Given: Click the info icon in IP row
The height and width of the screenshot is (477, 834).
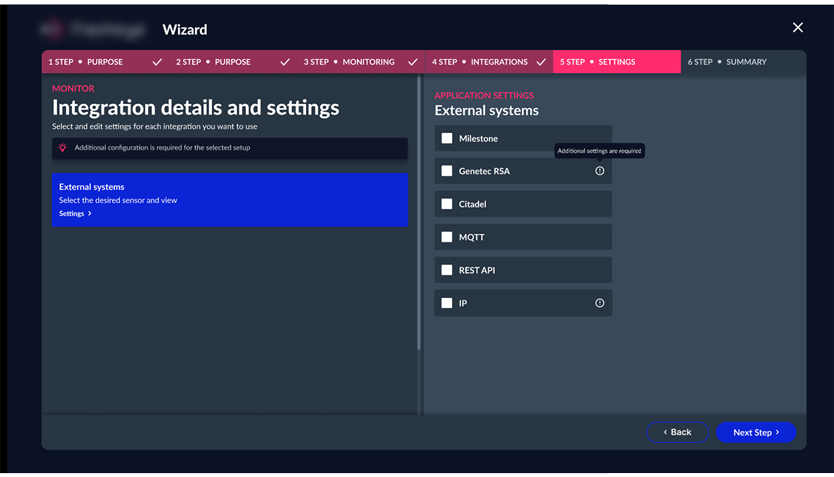Looking at the screenshot, I should click(x=600, y=303).
